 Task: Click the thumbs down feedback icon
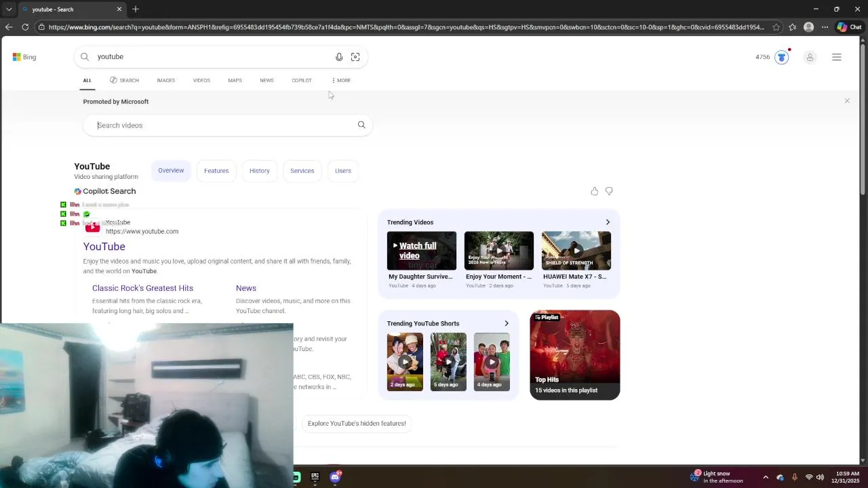(609, 192)
